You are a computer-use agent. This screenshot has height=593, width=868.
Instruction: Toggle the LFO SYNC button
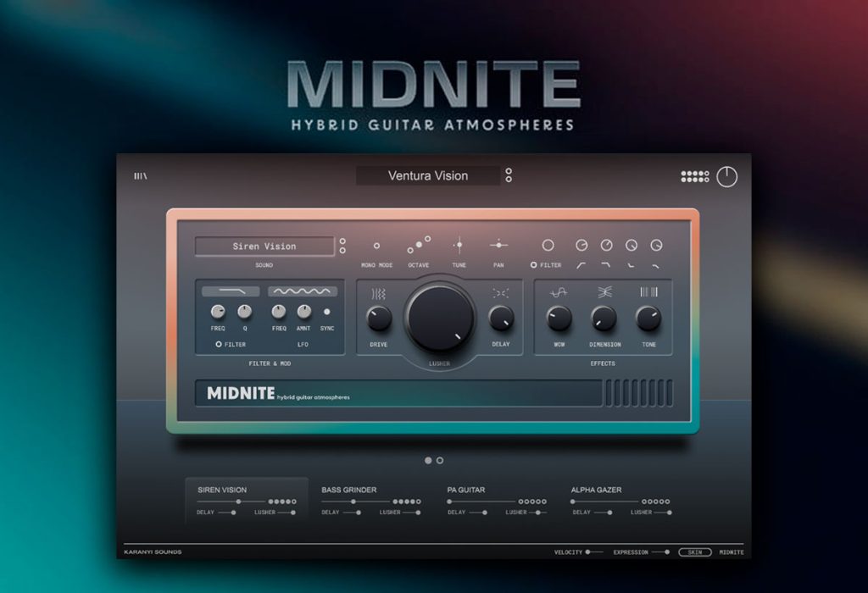click(x=327, y=312)
